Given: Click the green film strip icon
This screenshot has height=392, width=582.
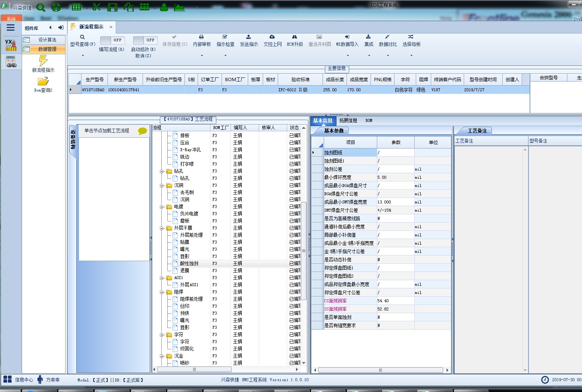Looking at the screenshot, I should point(113,7).
